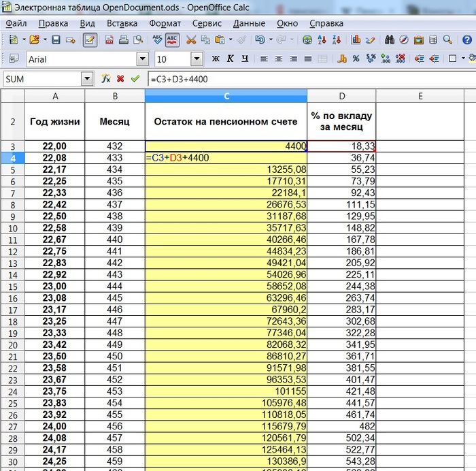Click the Export as PDF icon

point(108,40)
